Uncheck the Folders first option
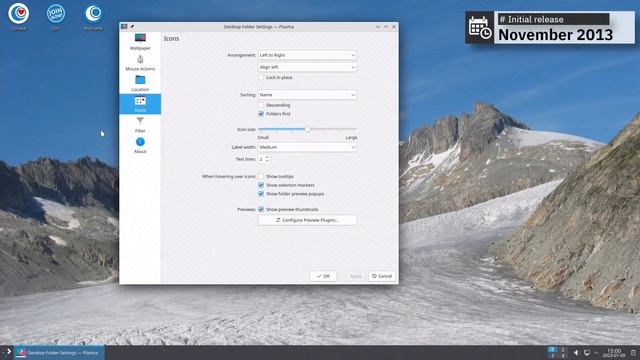 [x=261, y=114]
